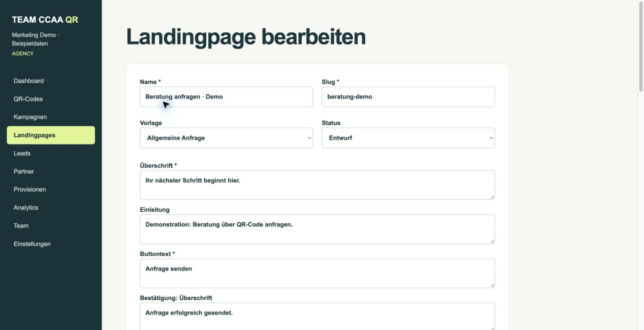The height and width of the screenshot is (330, 644).
Task: Click the Einleitung label
Action: coord(155,209)
